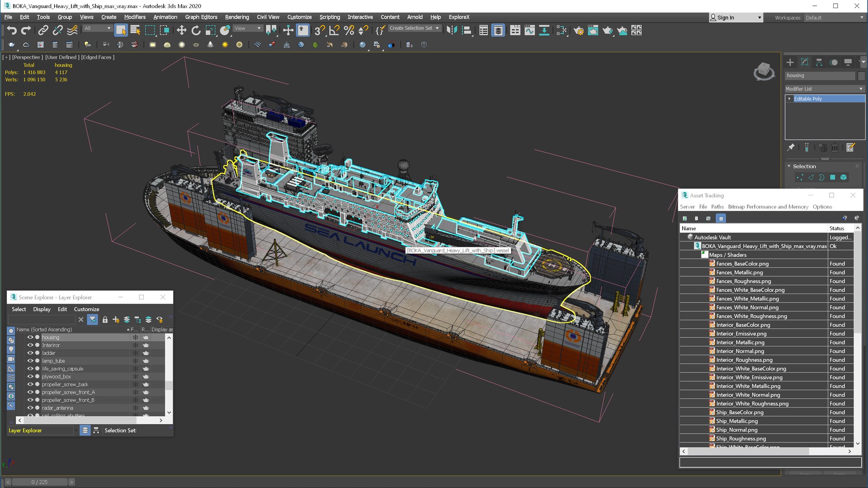Toggle visibility eye for life_saving_capsule layer

tap(30, 369)
